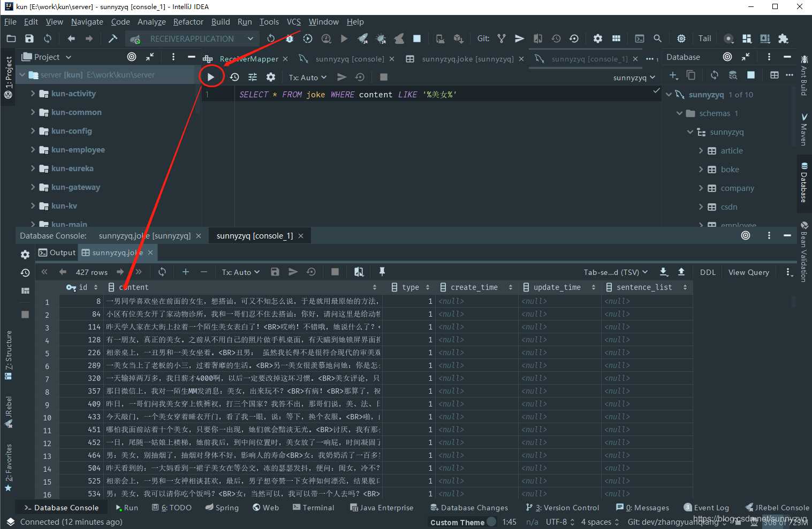Start debugging with the bug icon
812x529 pixels.
pyautogui.click(x=290, y=39)
